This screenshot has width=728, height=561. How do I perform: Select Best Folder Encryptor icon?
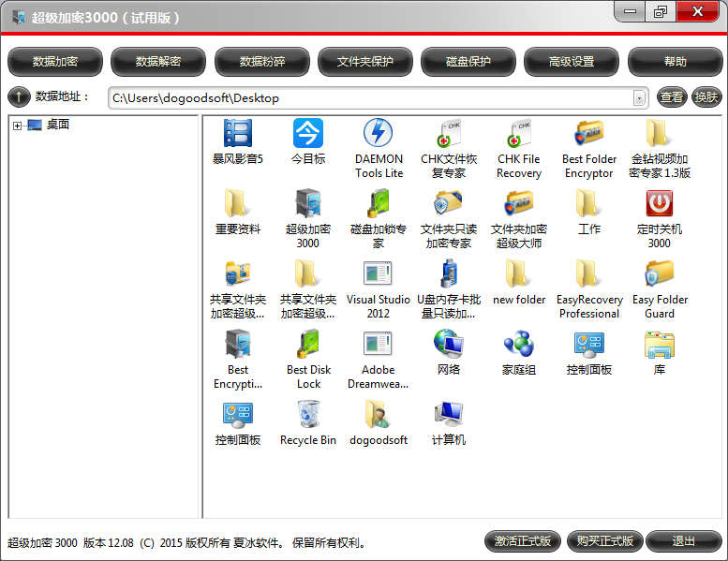click(589, 134)
